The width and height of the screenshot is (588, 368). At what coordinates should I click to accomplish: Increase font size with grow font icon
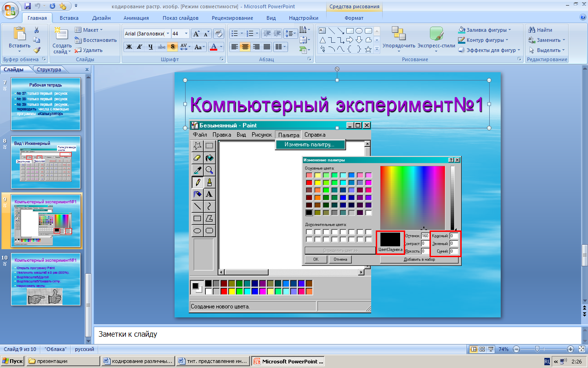click(x=196, y=34)
